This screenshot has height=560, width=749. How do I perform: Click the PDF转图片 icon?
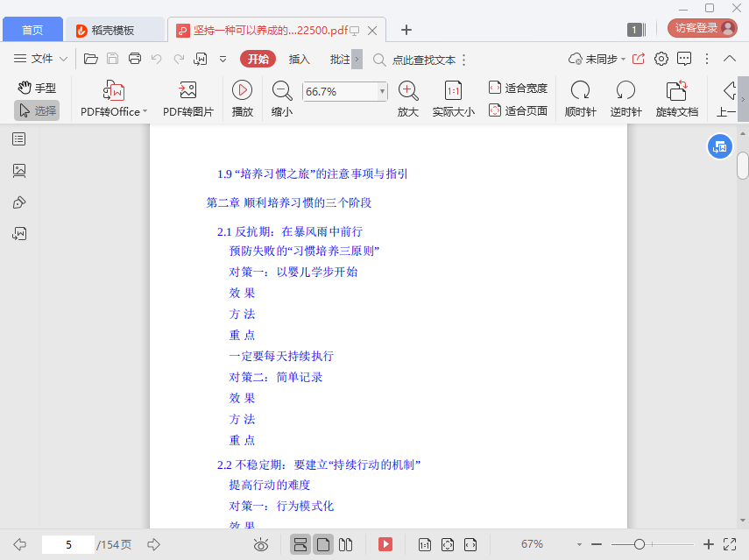187,90
